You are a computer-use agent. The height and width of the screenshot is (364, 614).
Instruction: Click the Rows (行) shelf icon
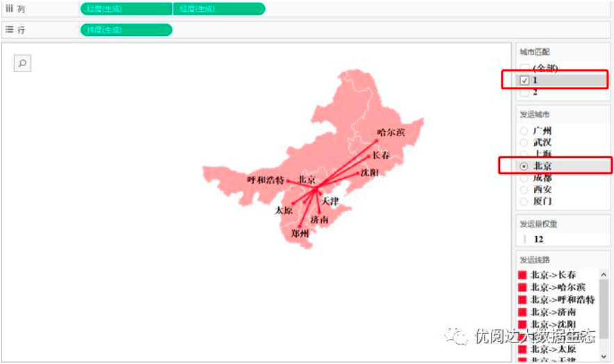[9, 30]
